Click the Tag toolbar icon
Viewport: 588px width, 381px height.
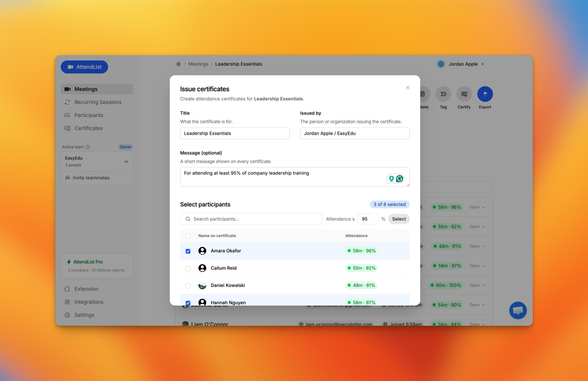(x=443, y=94)
